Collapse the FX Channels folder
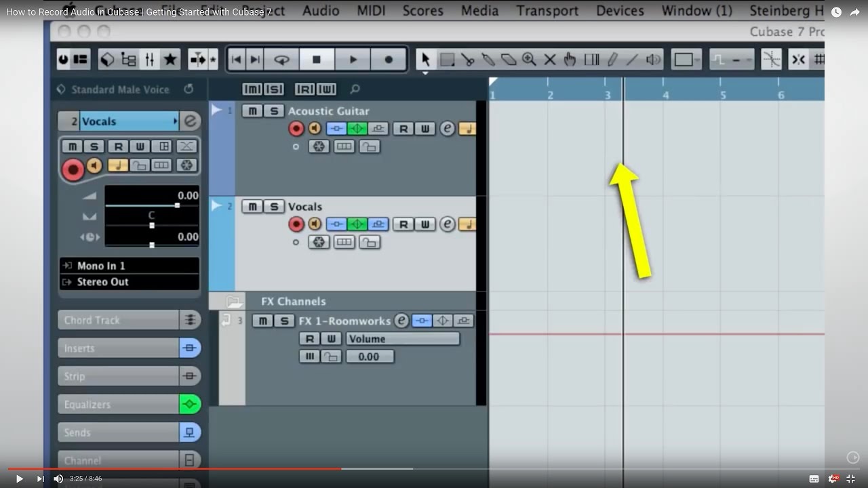Screen dimensions: 868x488 234,302
